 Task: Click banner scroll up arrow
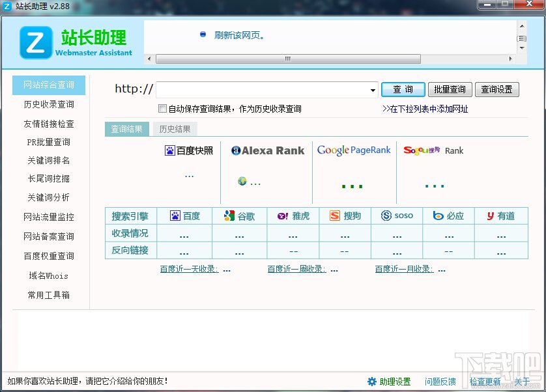coord(522,26)
